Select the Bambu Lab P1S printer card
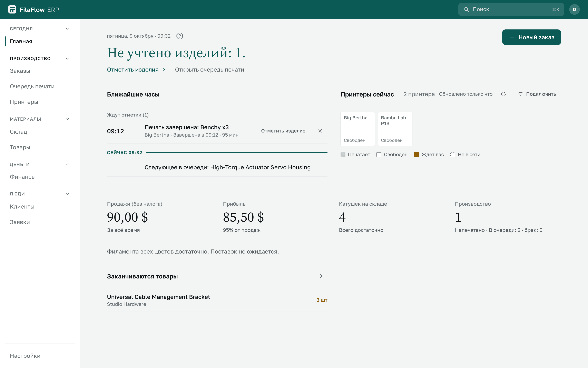 (395, 129)
